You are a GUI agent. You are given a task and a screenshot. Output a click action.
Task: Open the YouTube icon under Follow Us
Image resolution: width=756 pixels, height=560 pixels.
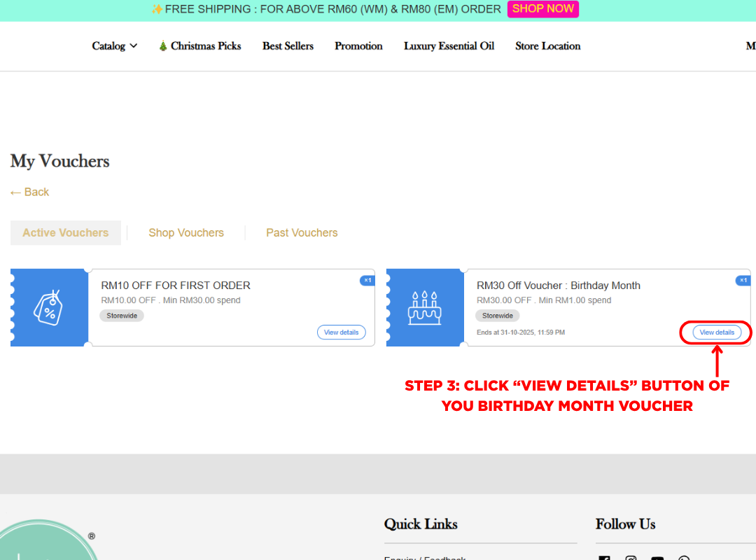pyautogui.click(x=657, y=558)
